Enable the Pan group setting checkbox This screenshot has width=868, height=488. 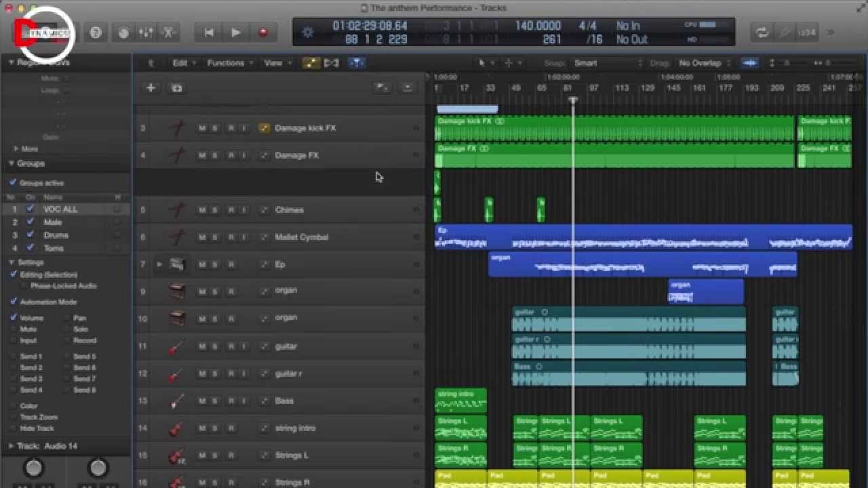[x=66, y=318]
